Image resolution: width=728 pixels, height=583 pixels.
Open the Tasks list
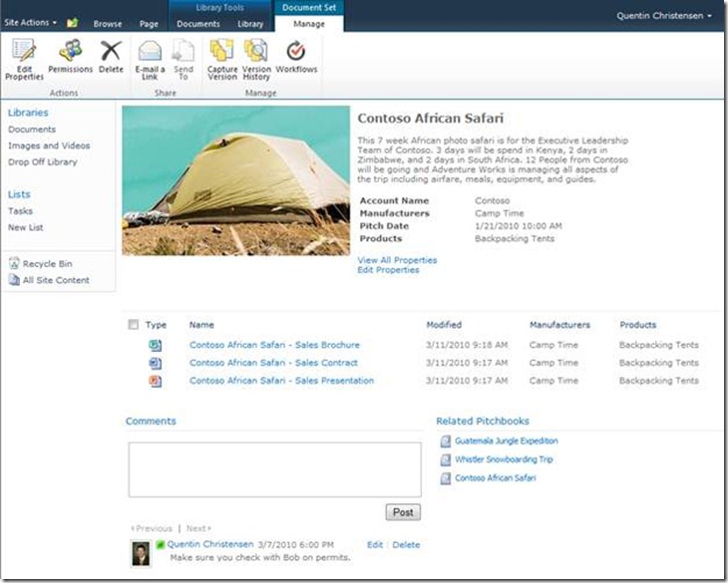click(x=20, y=211)
